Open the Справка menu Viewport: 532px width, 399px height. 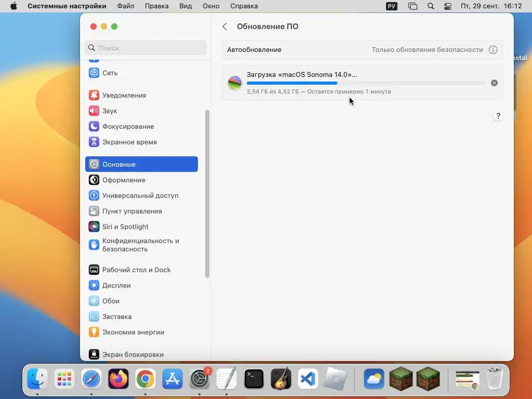point(244,6)
